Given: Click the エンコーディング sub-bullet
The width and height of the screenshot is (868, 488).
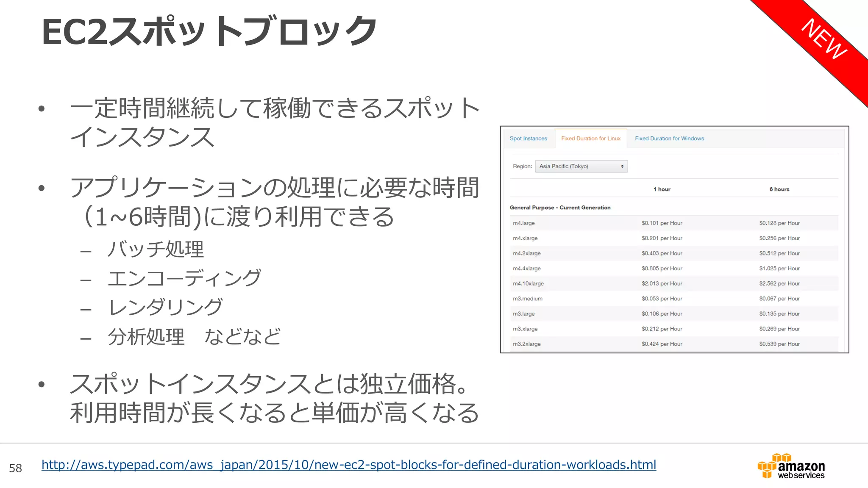Looking at the screenshot, I should coord(184,278).
